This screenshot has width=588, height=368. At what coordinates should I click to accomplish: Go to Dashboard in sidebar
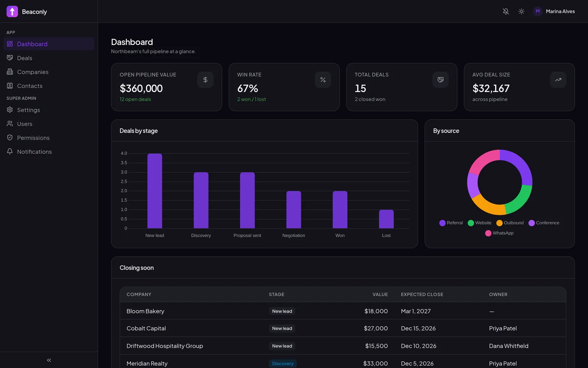pyautogui.click(x=49, y=44)
